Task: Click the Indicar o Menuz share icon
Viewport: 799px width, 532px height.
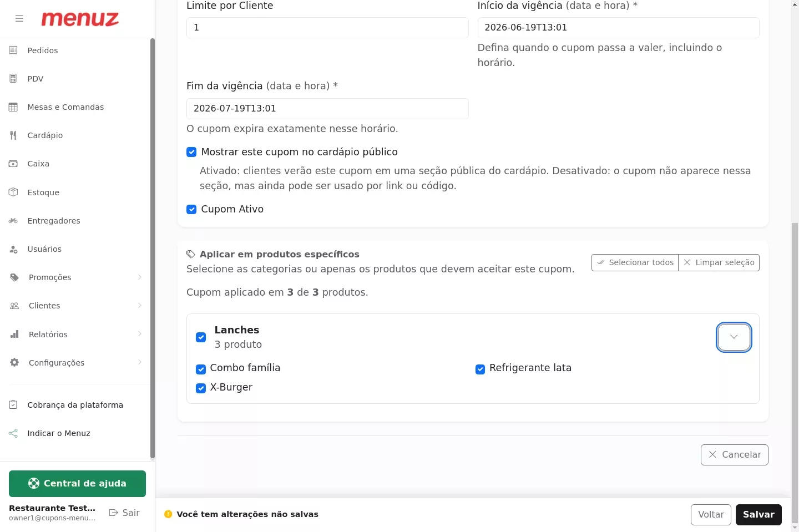Action: coord(13,433)
